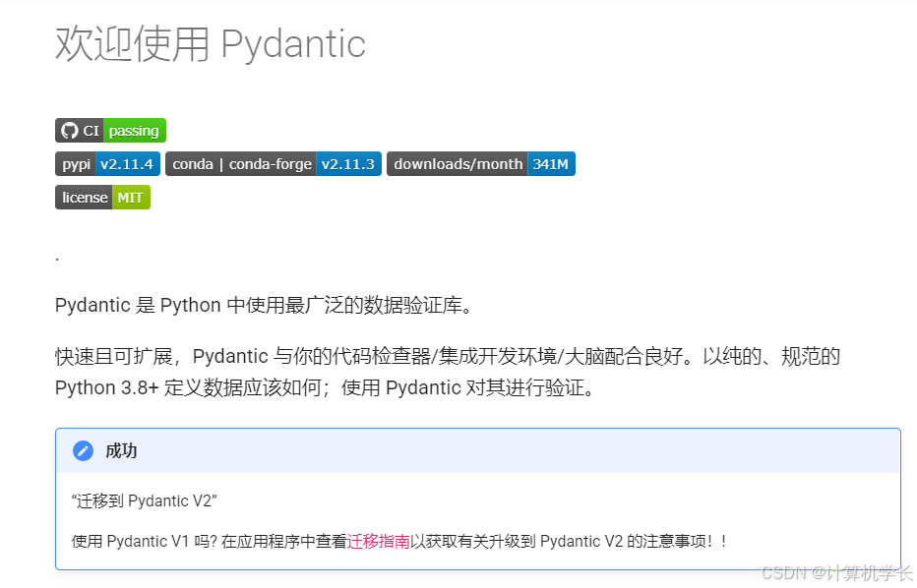Click the blue pencil icon in success box

pos(82,450)
